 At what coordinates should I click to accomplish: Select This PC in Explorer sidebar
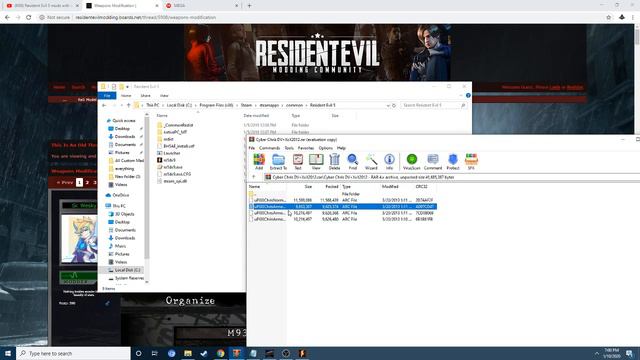click(x=119, y=206)
